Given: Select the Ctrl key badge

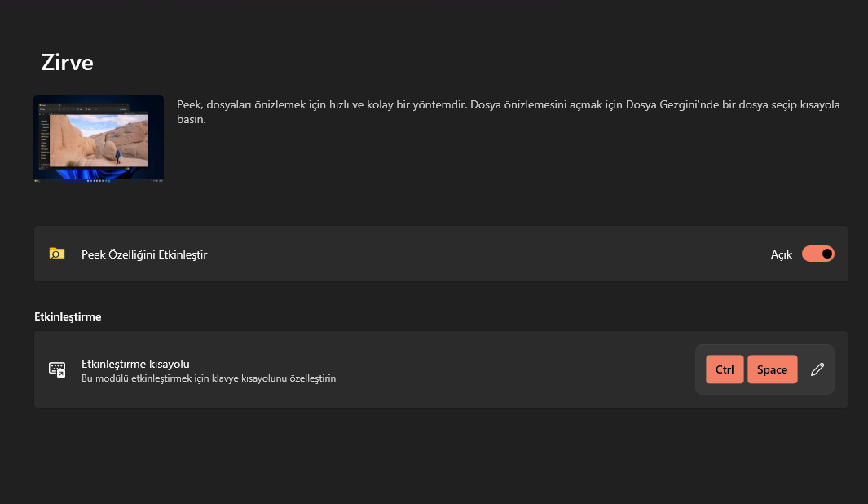Looking at the screenshot, I should point(725,369).
